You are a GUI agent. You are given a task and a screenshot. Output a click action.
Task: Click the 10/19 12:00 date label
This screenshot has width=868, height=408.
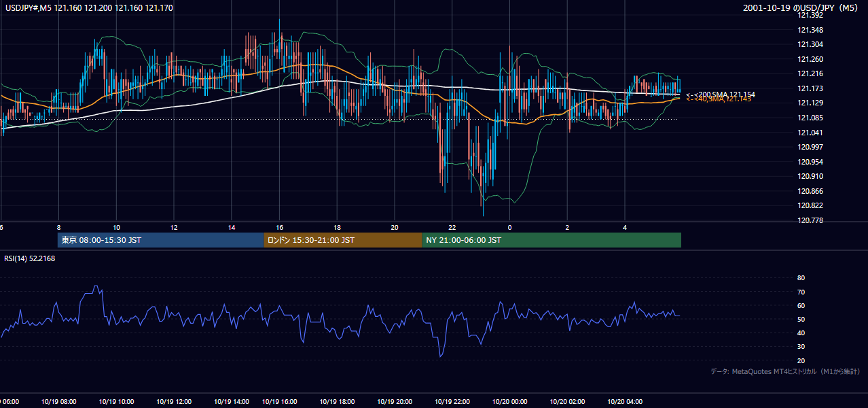tap(174, 401)
